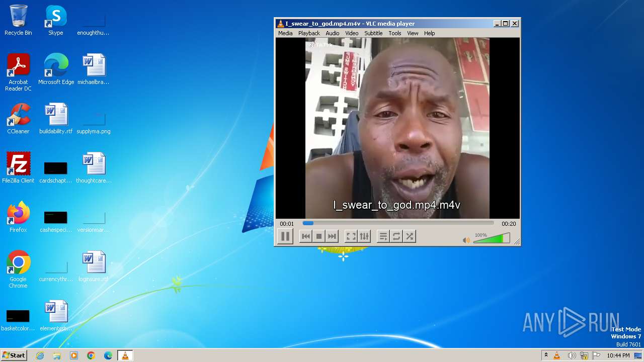Select the elementsst... document icon

click(56, 316)
